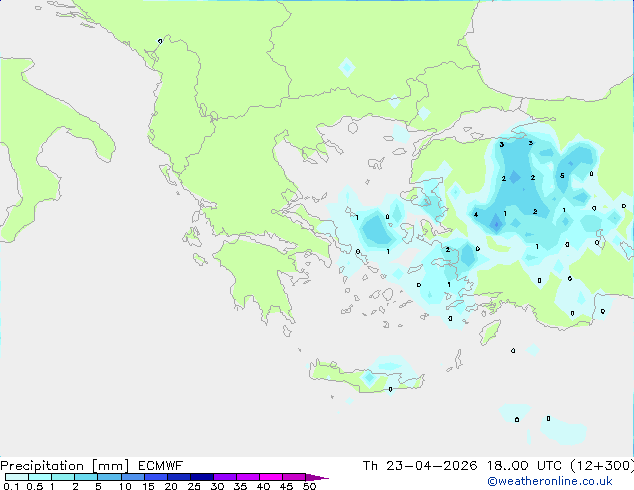Viewport: 634px width, 490px height.
Task: Click the legend swatch between 0.5 and 1
Action: point(40,477)
